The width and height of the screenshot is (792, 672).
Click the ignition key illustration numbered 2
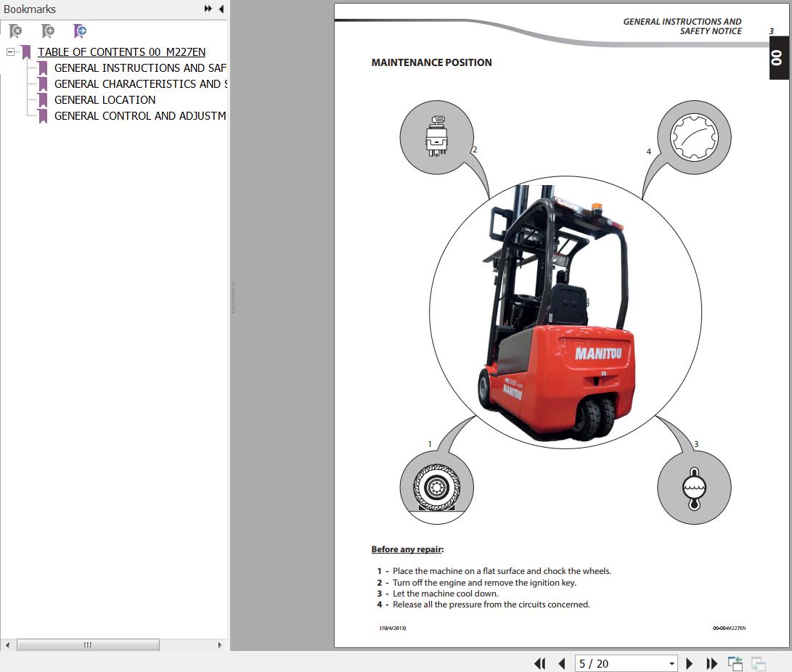point(437,137)
